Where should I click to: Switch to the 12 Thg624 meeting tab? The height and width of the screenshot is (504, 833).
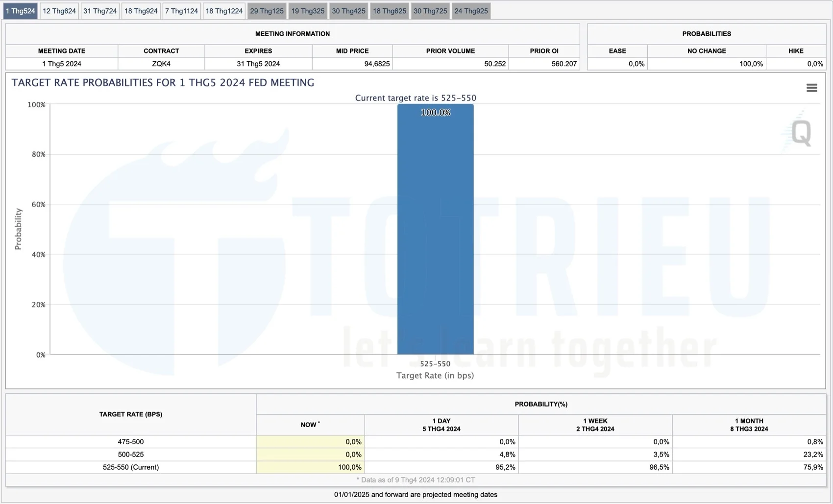[59, 10]
